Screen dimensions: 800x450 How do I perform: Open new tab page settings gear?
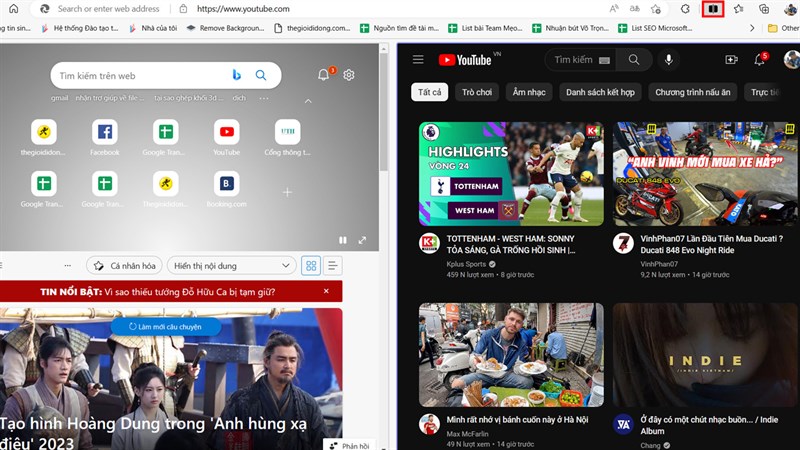click(348, 75)
